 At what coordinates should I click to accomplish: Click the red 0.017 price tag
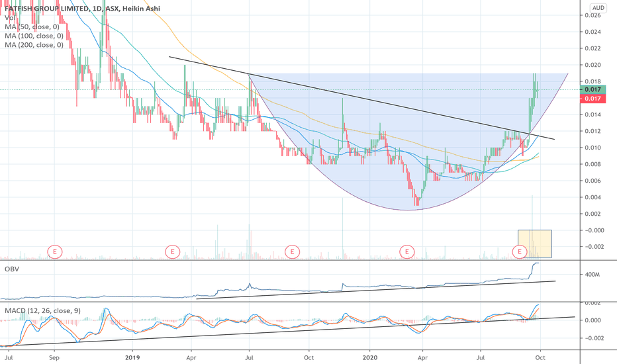point(593,99)
